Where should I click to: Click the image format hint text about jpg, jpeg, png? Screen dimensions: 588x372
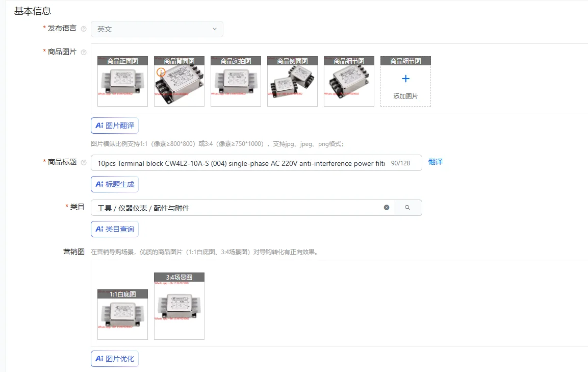coord(217,144)
